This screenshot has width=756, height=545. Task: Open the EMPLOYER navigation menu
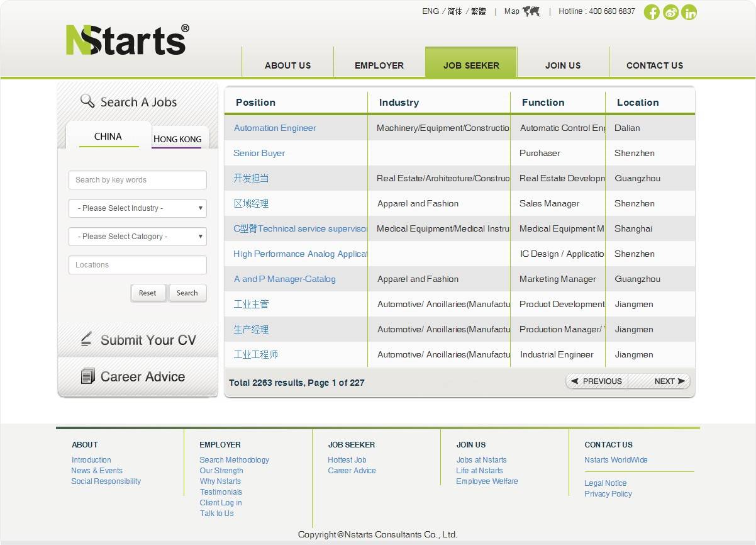click(379, 65)
